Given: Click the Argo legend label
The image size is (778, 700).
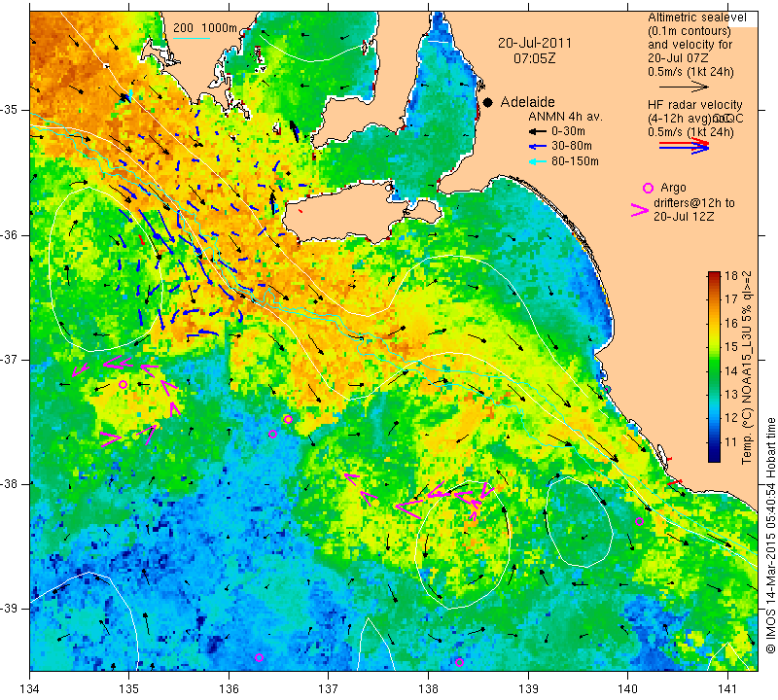Looking at the screenshot, I should click(x=673, y=188).
